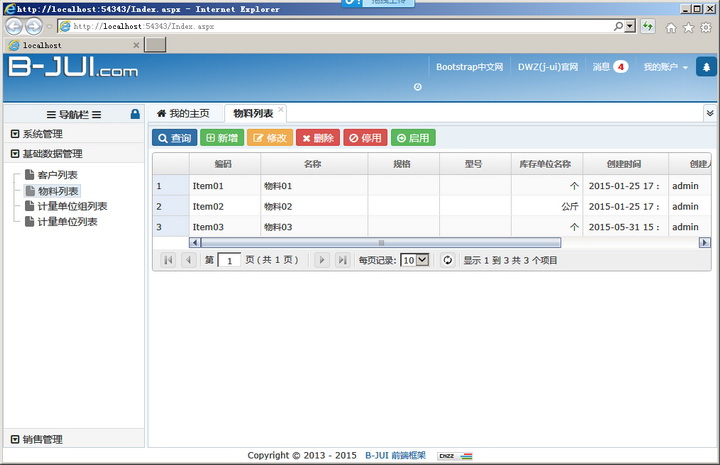Collapse the 系统管理 menu section
The width and height of the screenshot is (720, 465).
click(x=74, y=134)
